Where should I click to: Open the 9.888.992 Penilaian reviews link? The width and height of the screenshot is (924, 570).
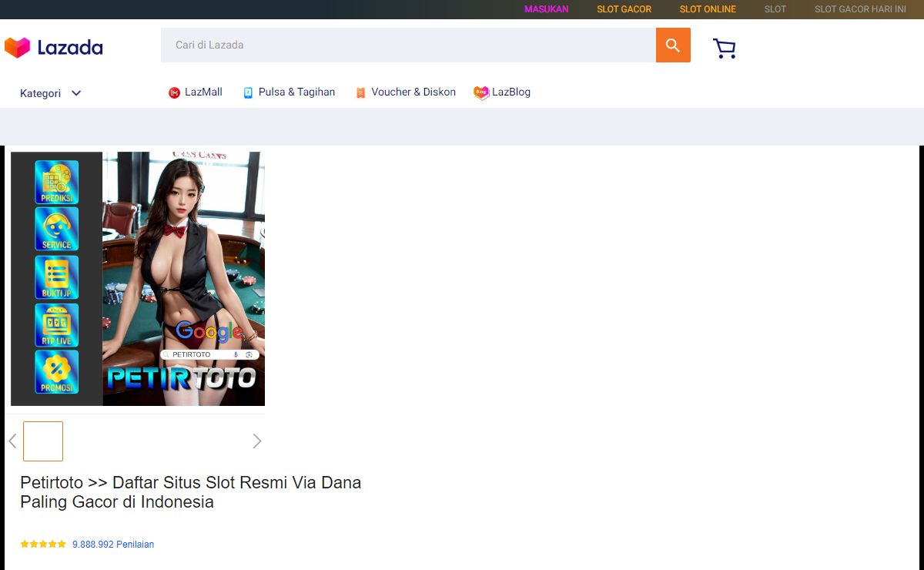tap(113, 544)
